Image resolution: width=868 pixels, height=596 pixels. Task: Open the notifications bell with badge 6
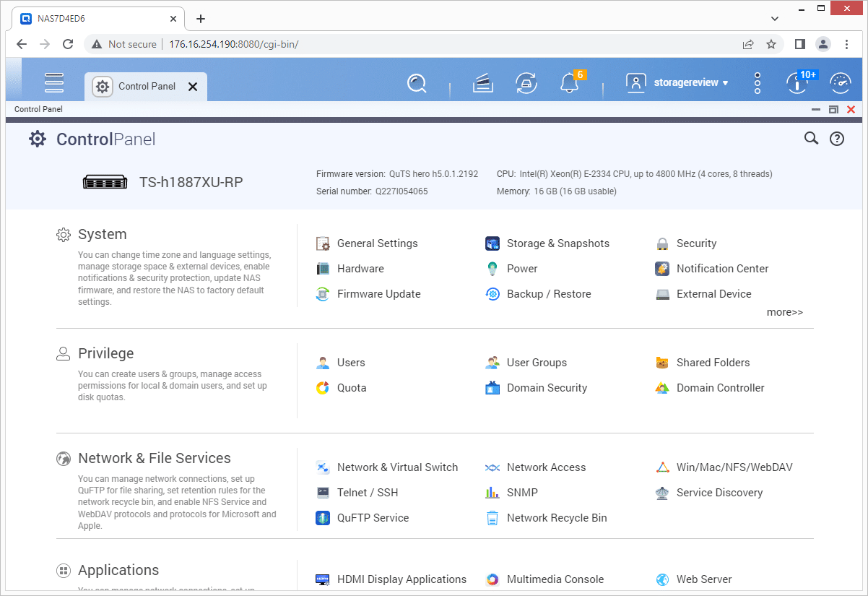570,83
